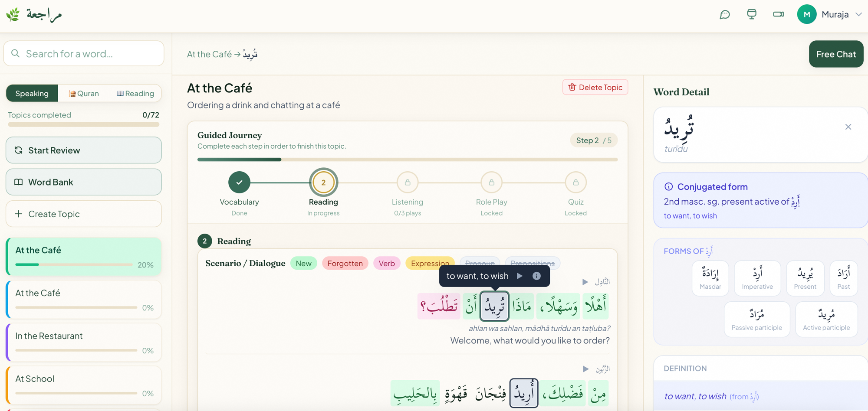Play the customer's dialogue line audio

pyautogui.click(x=585, y=369)
